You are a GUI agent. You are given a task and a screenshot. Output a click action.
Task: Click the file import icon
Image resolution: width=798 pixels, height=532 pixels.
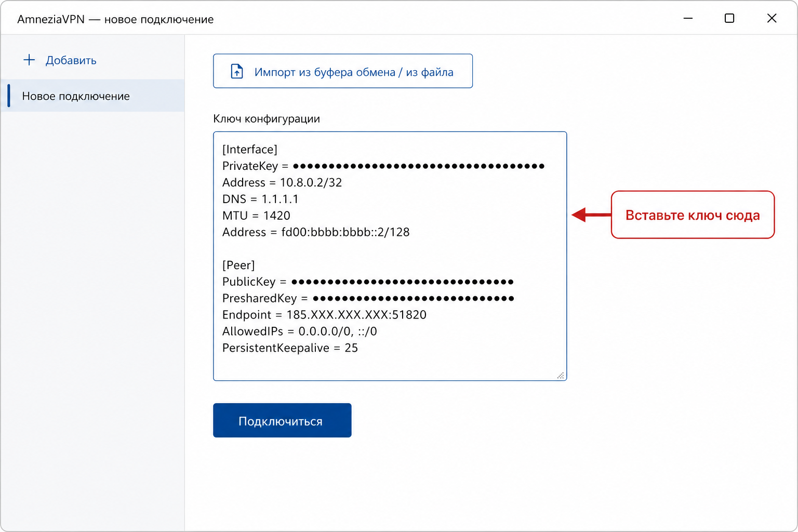coord(237,71)
